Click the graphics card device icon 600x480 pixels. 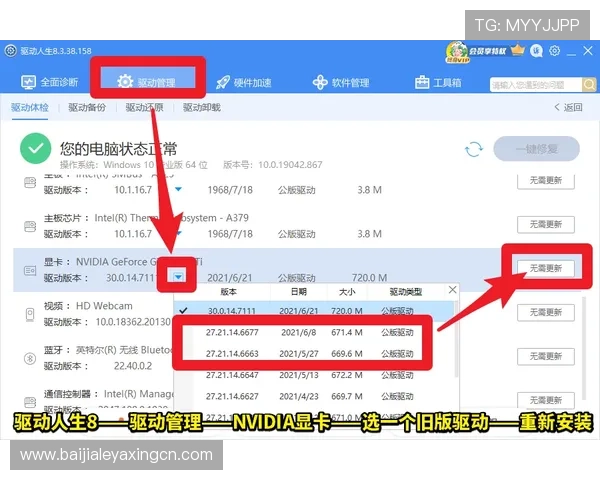point(30,271)
